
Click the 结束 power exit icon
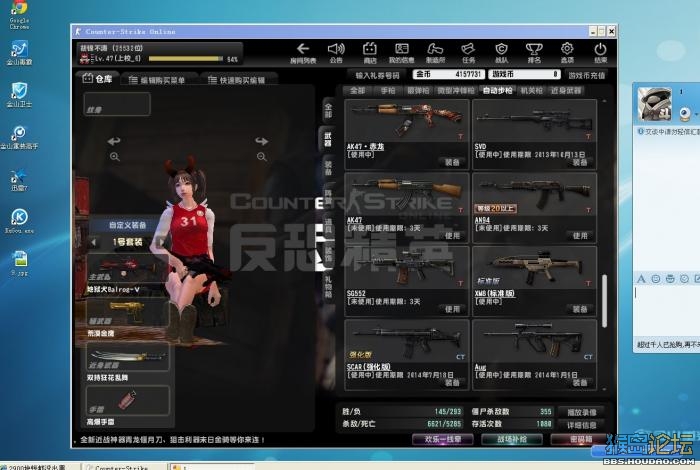600,52
